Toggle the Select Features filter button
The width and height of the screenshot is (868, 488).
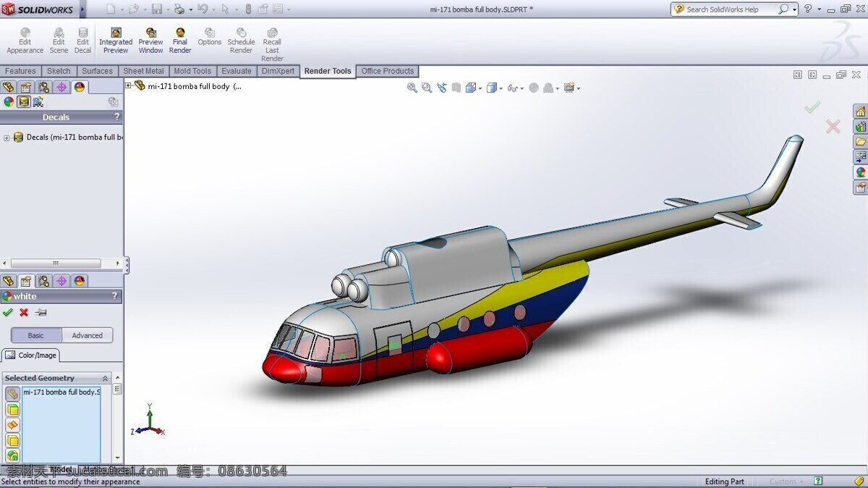pos(13,455)
